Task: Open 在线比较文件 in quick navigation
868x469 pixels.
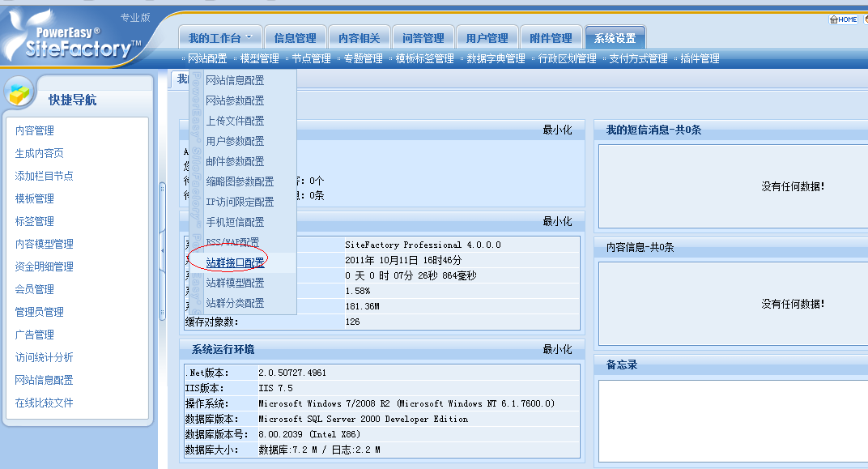Action: click(45, 403)
